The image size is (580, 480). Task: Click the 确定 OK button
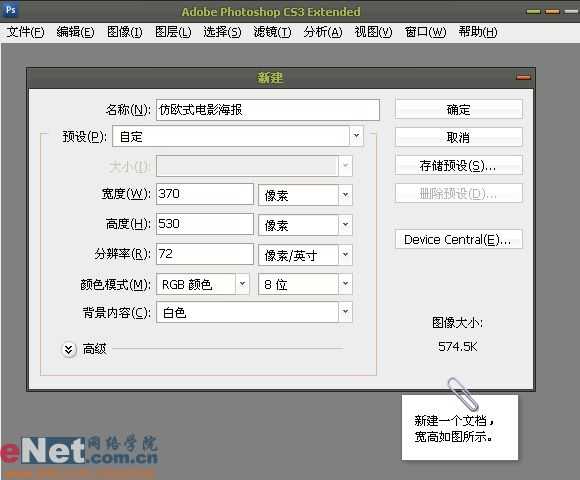click(x=458, y=109)
